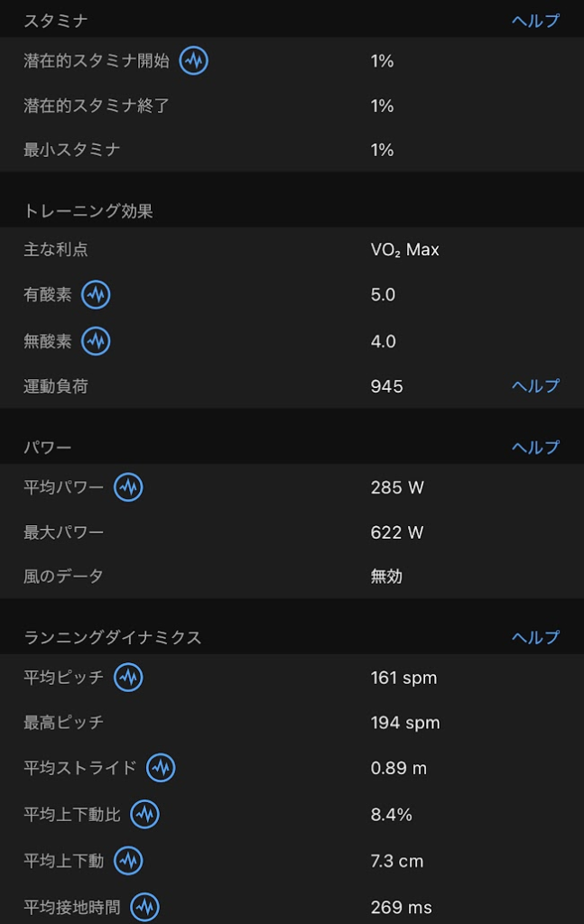Select the 最大パワー 622 W row
Image resolution: width=584 pixels, height=924 pixels.
pos(292,532)
